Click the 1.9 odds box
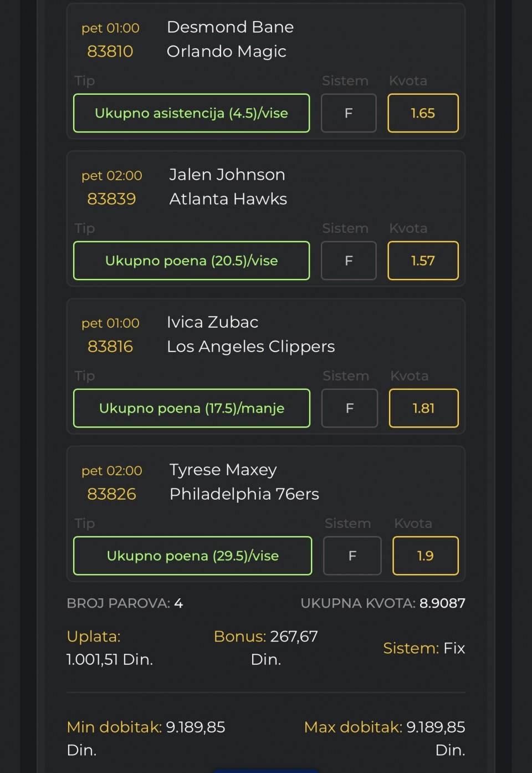The width and height of the screenshot is (532, 773). [425, 556]
